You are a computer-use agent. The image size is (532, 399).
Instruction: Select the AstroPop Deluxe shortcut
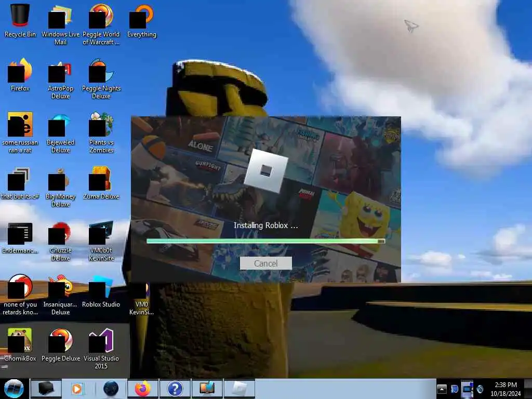[x=60, y=79]
